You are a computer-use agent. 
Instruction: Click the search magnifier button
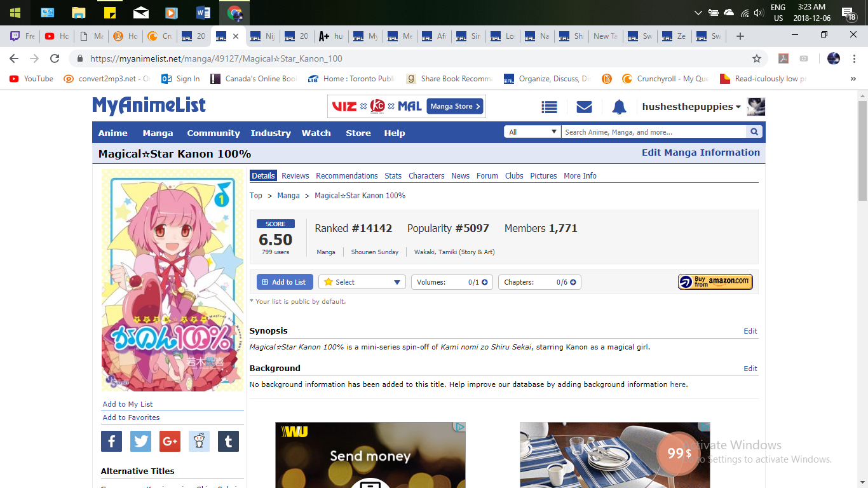754,132
